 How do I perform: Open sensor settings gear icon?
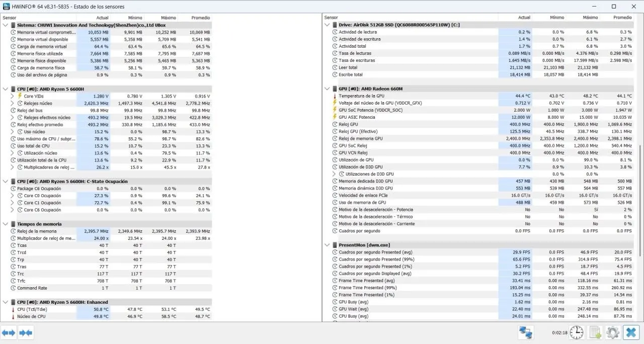pyautogui.click(x=612, y=332)
